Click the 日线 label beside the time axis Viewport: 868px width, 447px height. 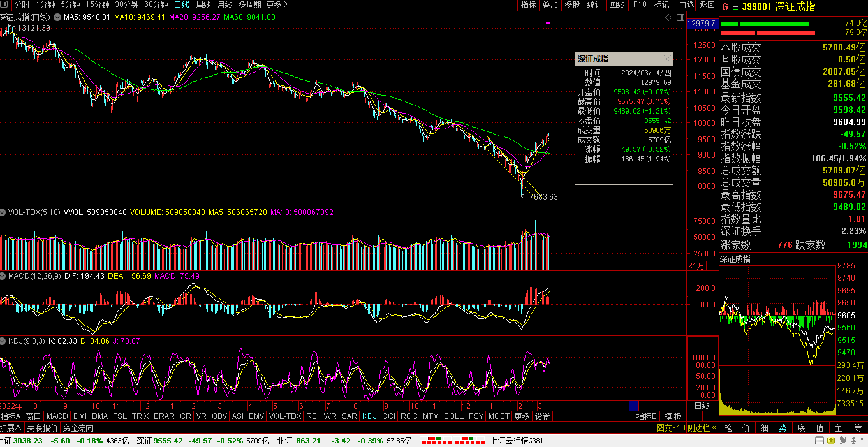tap(702, 406)
